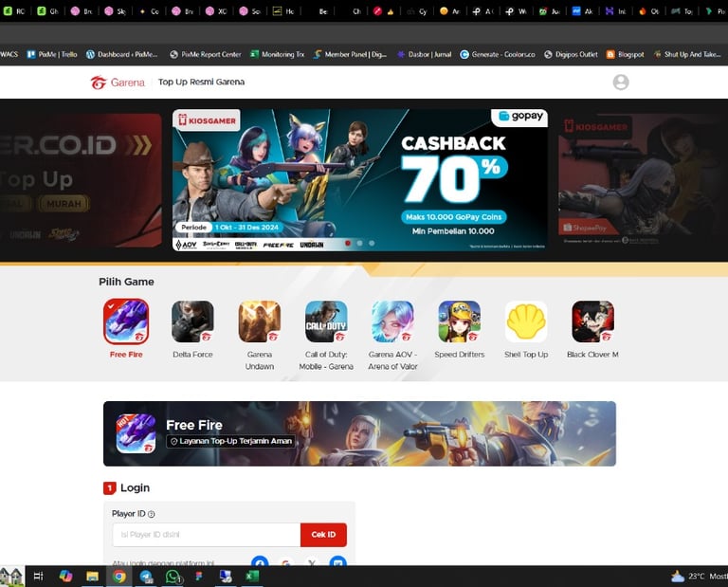728x587 pixels.
Task: Open the Member Panel | Dig... bookmark
Action: [x=350, y=54]
